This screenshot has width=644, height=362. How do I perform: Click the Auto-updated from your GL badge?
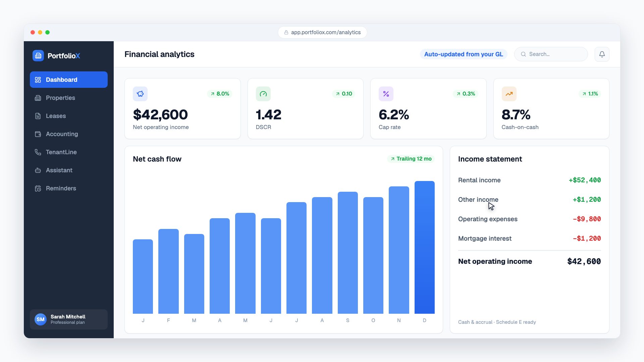(x=464, y=54)
